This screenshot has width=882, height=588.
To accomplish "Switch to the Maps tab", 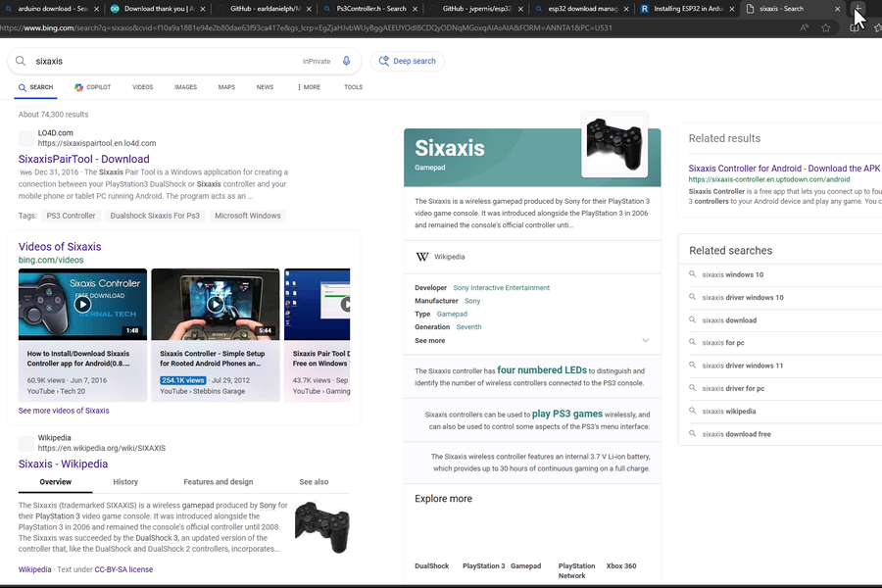I will pos(226,87).
